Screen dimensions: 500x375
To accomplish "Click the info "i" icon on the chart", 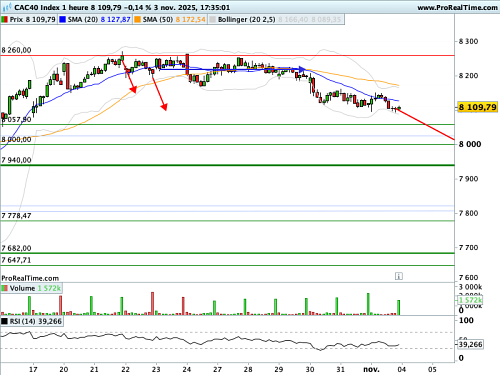I will (399, 276).
